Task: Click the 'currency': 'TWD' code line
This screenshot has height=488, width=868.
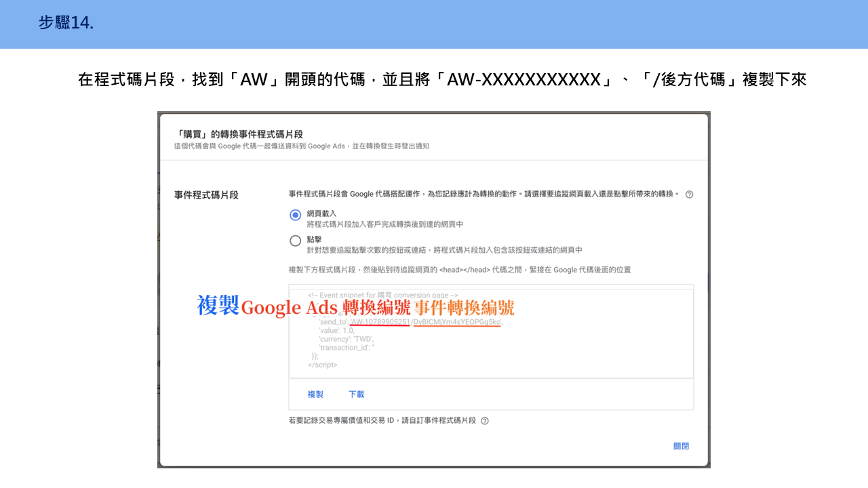Action: pos(347,339)
